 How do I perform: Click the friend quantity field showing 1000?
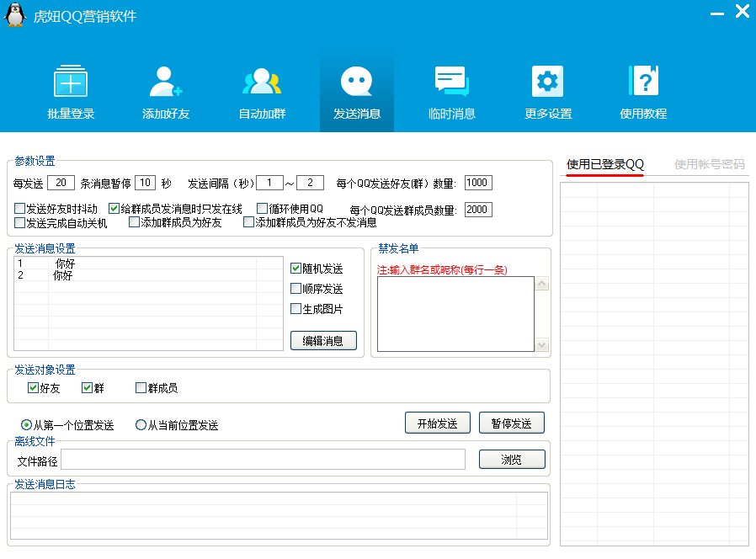[478, 183]
